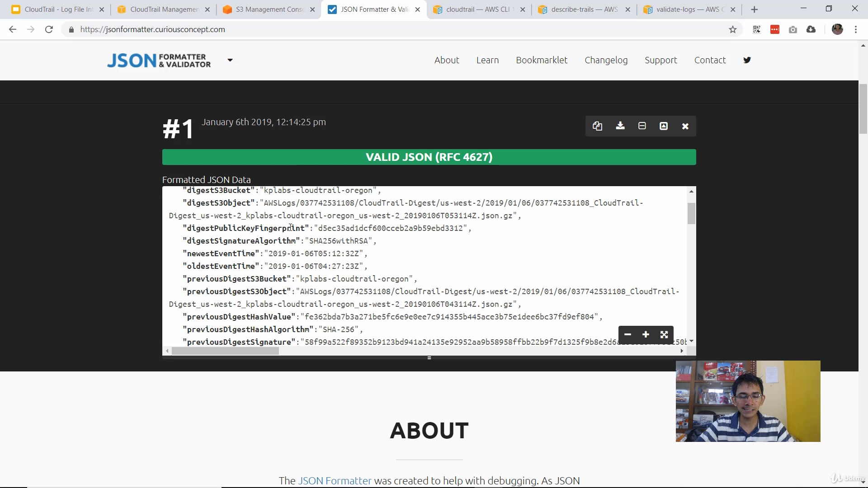Open the red extension icon in toolbar
The width and height of the screenshot is (868, 488).
point(775,29)
